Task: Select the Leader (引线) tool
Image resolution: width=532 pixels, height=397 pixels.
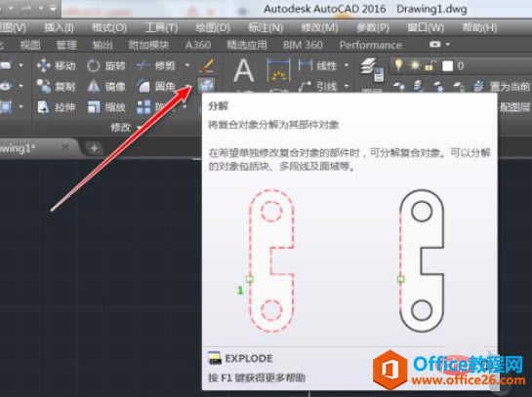Action: pos(318,86)
